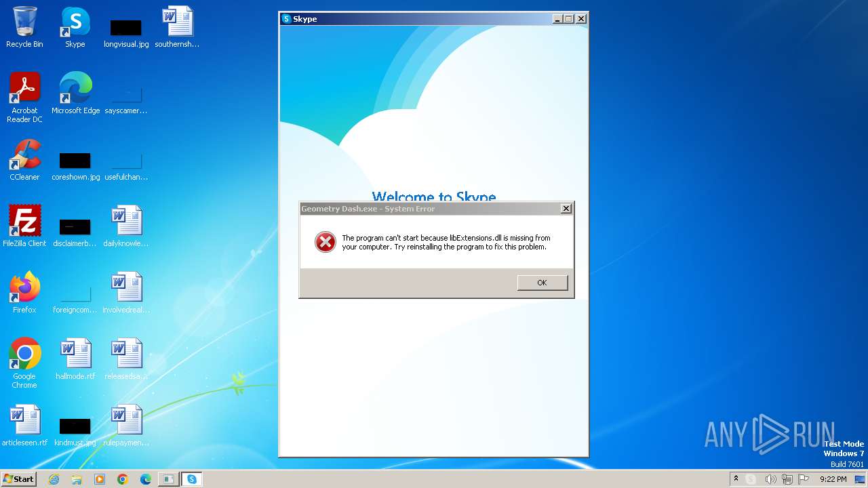Select involvedreal... Word document
The width and height of the screenshot is (868, 488).
126,293
